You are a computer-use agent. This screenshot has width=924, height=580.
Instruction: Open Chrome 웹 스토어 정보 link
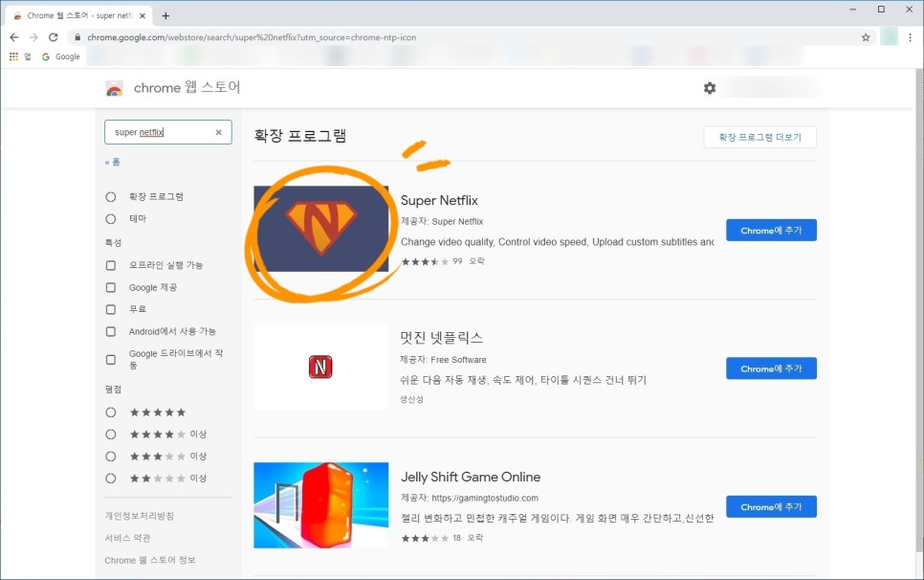pos(149,560)
